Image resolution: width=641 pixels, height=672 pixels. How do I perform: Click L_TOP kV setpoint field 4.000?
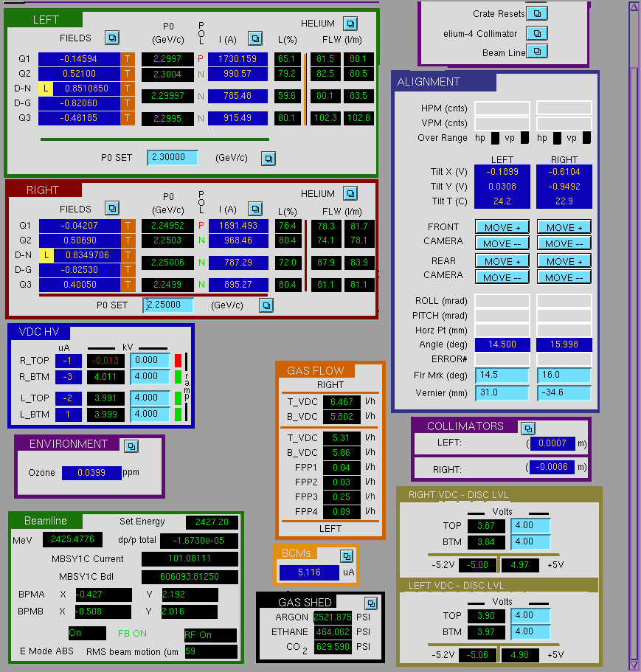click(x=150, y=398)
